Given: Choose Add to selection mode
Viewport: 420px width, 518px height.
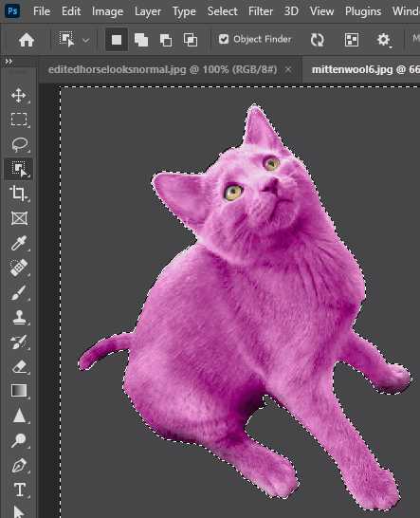Looking at the screenshot, I should coord(141,40).
